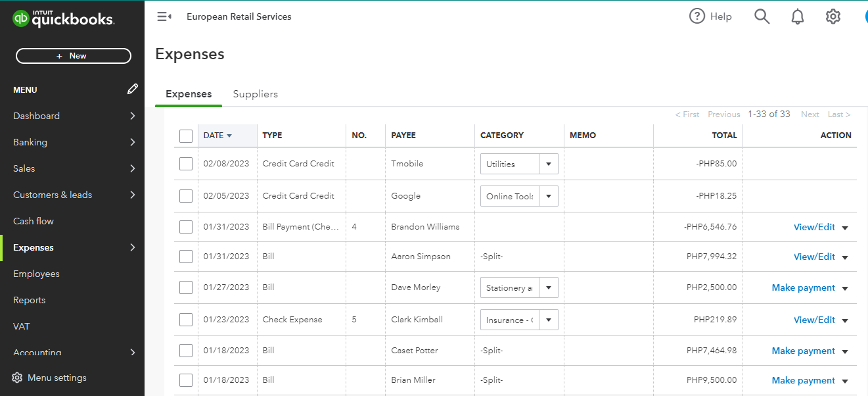Expand the Insurance category dropdown for Clark Kimball
Screen dimensions: 868x396
[x=548, y=320]
